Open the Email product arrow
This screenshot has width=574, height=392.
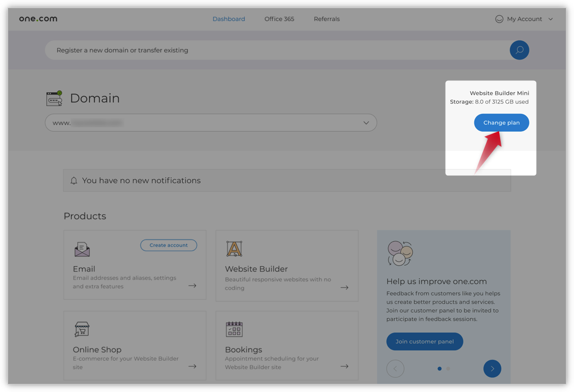[x=193, y=286]
